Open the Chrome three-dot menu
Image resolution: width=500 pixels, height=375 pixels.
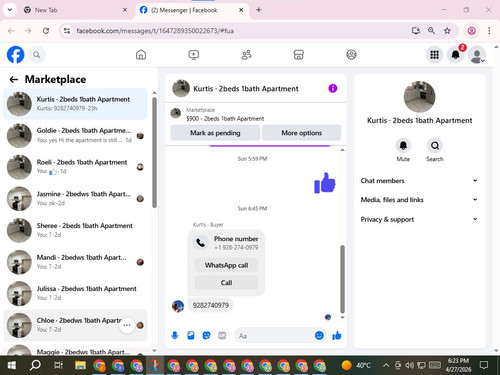(489, 31)
